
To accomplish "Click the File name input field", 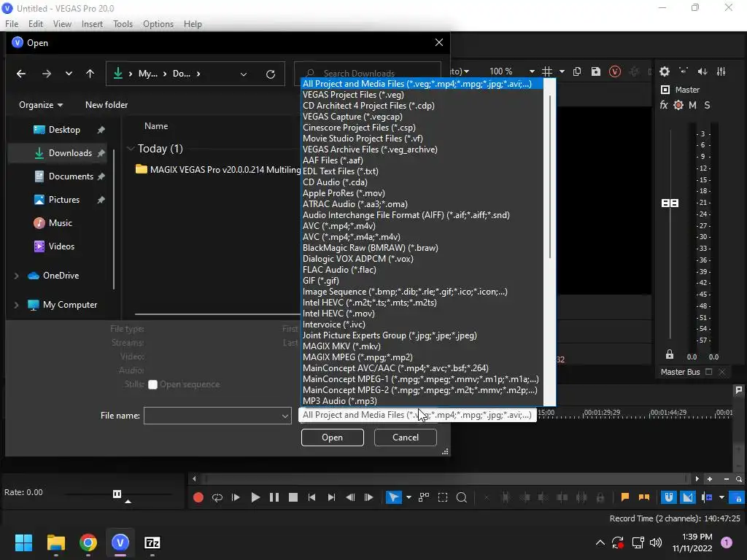I will (212, 416).
